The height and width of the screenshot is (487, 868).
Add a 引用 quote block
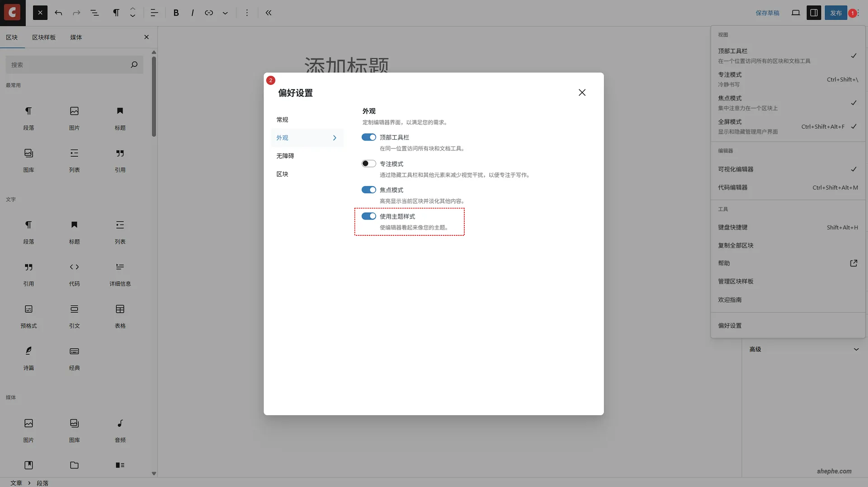(x=120, y=154)
